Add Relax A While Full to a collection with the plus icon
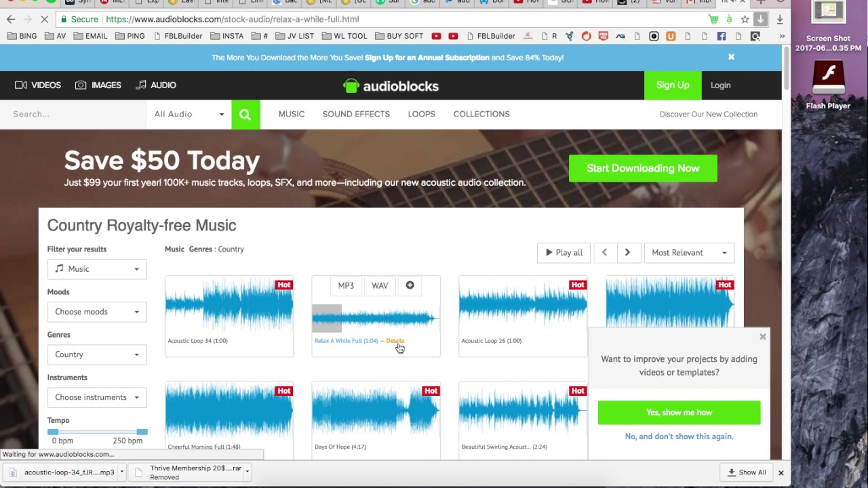The image size is (868, 488). 410,285
